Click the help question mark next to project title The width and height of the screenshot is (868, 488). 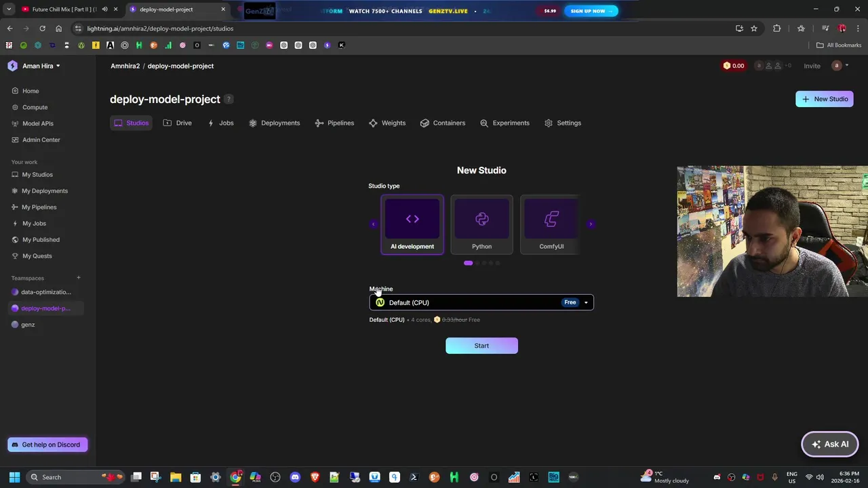tap(229, 99)
